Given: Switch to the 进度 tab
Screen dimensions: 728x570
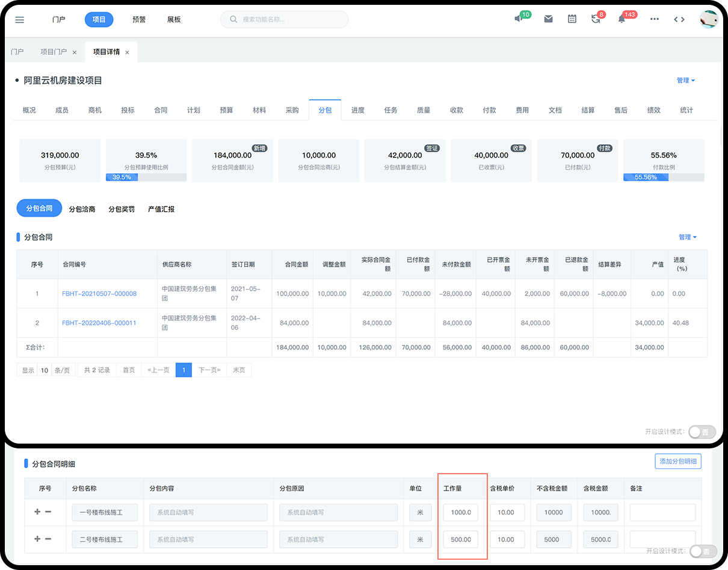Looking at the screenshot, I should (x=358, y=110).
